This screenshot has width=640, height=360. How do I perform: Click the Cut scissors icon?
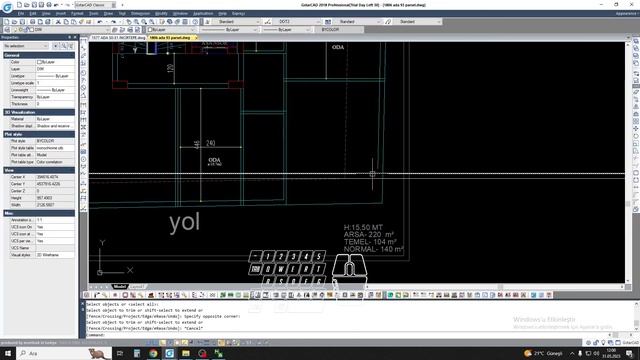(x=58, y=22)
